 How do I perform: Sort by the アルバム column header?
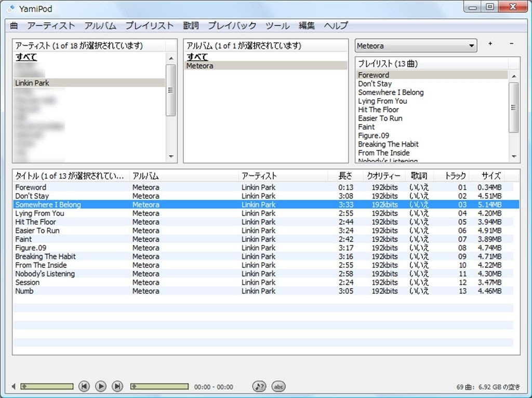pyautogui.click(x=184, y=175)
